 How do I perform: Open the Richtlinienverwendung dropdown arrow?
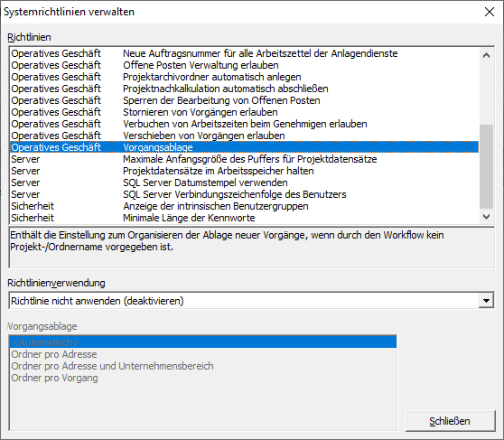[x=486, y=301]
